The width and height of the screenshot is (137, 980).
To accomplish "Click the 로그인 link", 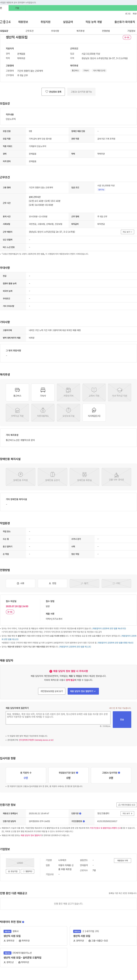I will click(x=128, y=14).
